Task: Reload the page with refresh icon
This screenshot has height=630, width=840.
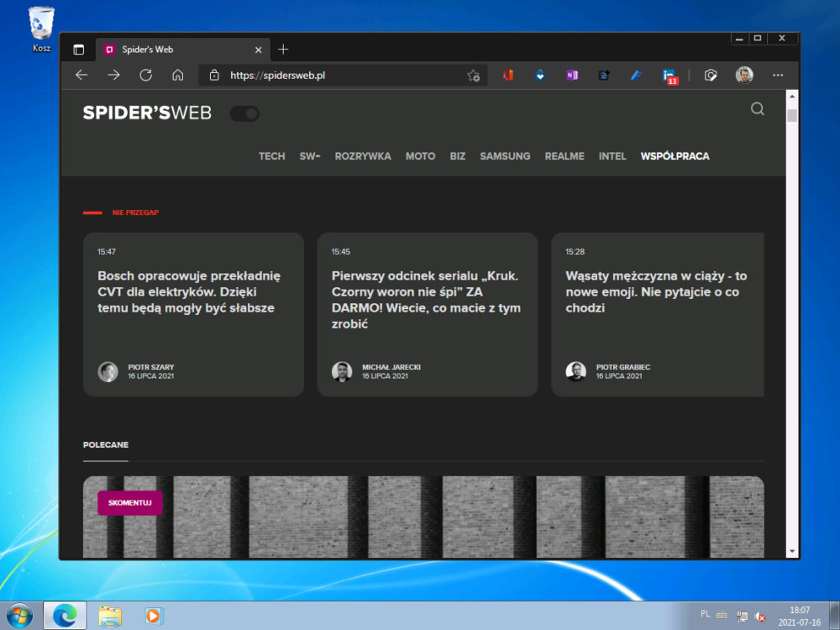Action: [145, 75]
